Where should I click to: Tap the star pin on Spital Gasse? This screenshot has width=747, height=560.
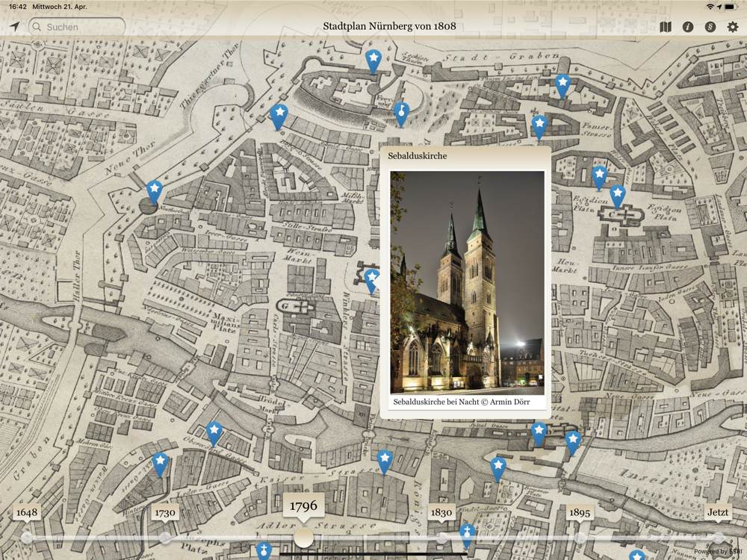pyautogui.click(x=539, y=433)
